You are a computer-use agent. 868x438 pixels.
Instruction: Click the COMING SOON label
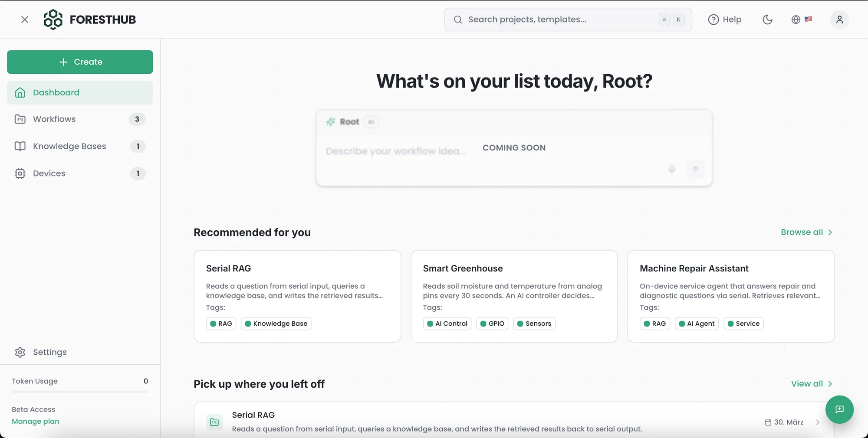514,147
